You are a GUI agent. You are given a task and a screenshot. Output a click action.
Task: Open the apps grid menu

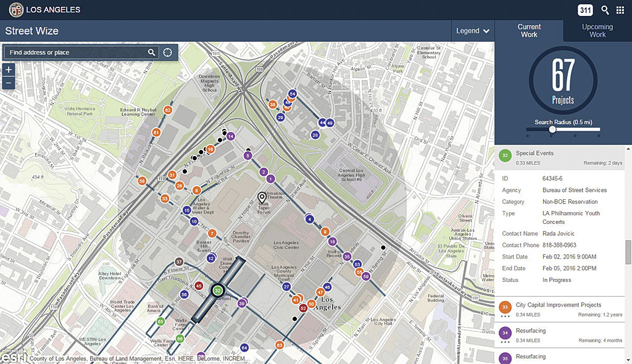(620, 10)
